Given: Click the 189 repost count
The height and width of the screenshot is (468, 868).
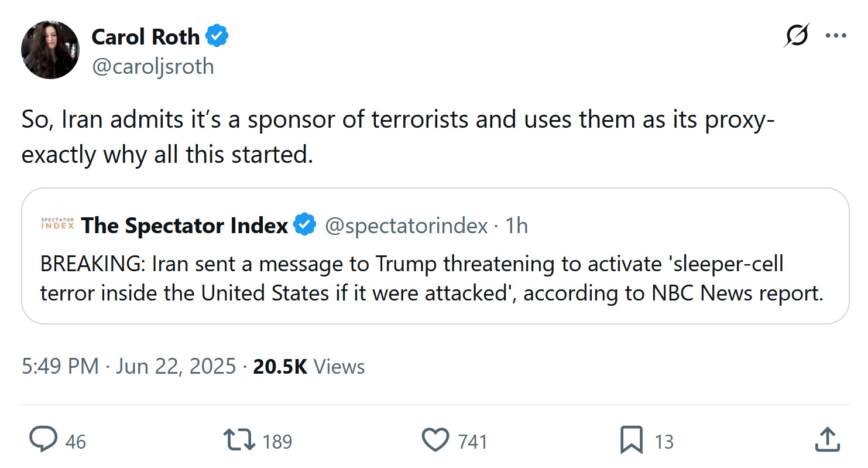Looking at the screenshot, I should point(277,441).
